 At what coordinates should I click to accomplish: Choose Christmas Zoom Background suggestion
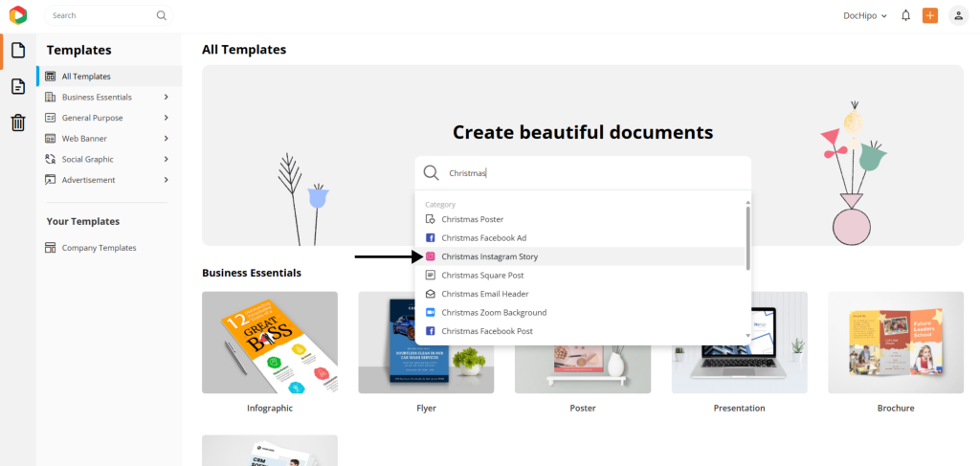click(x=580, y=312)
